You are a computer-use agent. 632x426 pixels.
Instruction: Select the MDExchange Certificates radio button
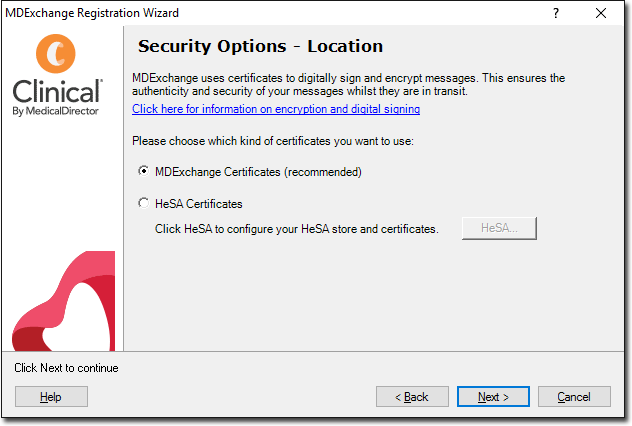point(143,171)
